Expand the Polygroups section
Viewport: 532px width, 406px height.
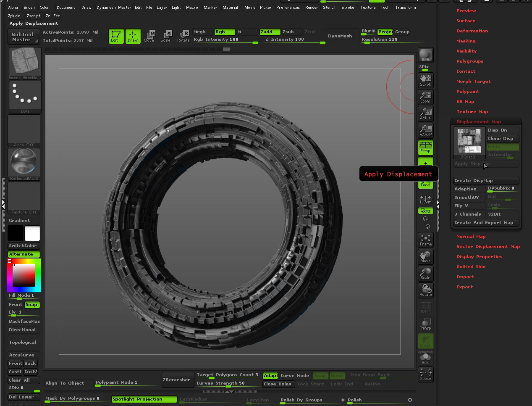coord(470,61)
